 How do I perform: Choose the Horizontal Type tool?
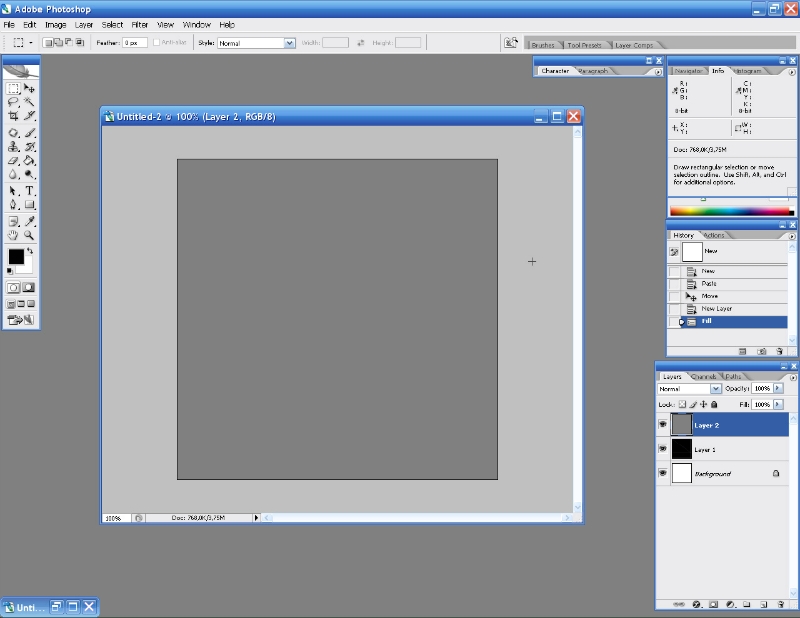click(x=29, y=190)
